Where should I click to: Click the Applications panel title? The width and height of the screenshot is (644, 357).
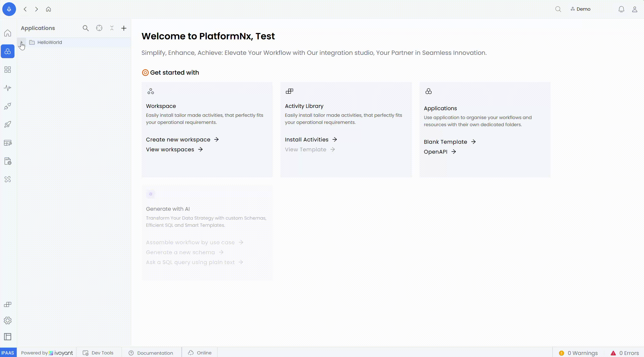pos(38,28)
